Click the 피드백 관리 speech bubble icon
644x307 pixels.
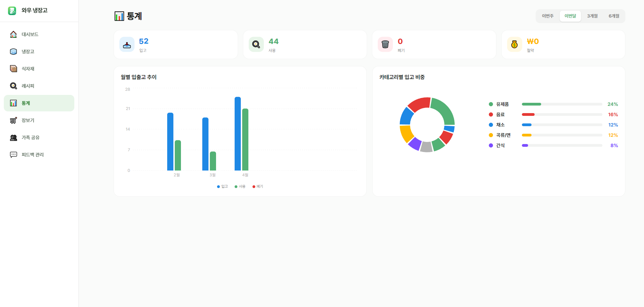pos(13,155)
